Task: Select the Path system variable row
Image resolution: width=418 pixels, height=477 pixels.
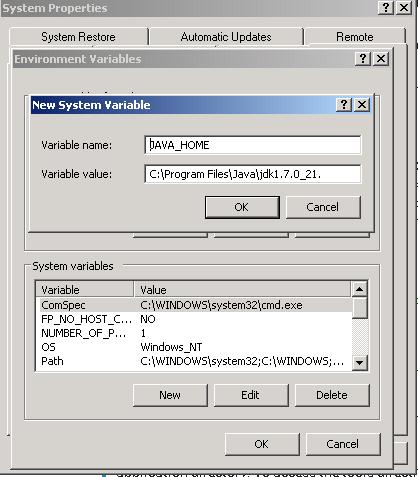Action: [193, 361]
